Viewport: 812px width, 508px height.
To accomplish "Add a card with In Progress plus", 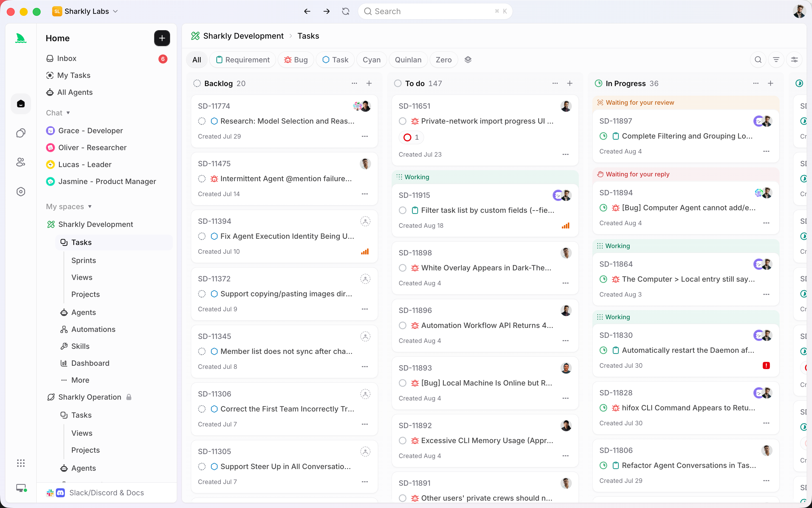I will click(x=771, y=83).
